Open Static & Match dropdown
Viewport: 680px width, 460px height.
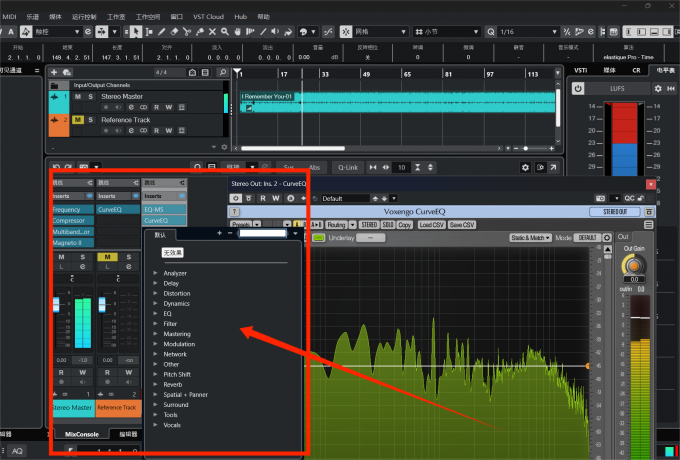click(x=530, y=238)
